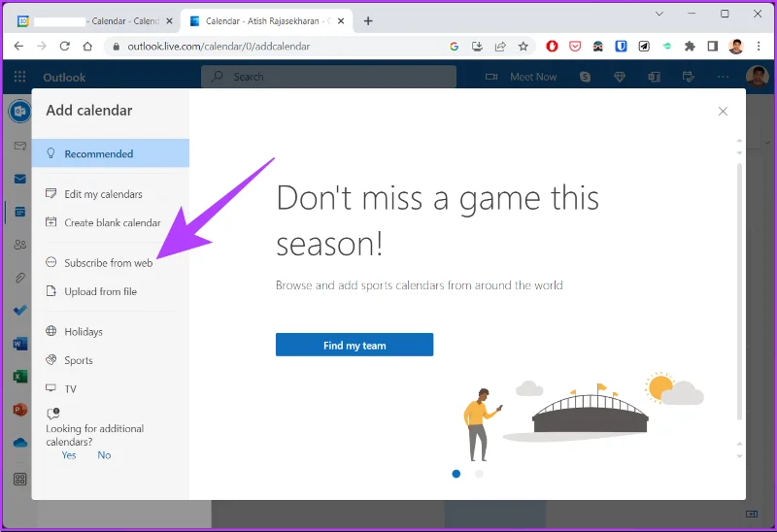Click the premium diamond icon

(x=620, y=77)
